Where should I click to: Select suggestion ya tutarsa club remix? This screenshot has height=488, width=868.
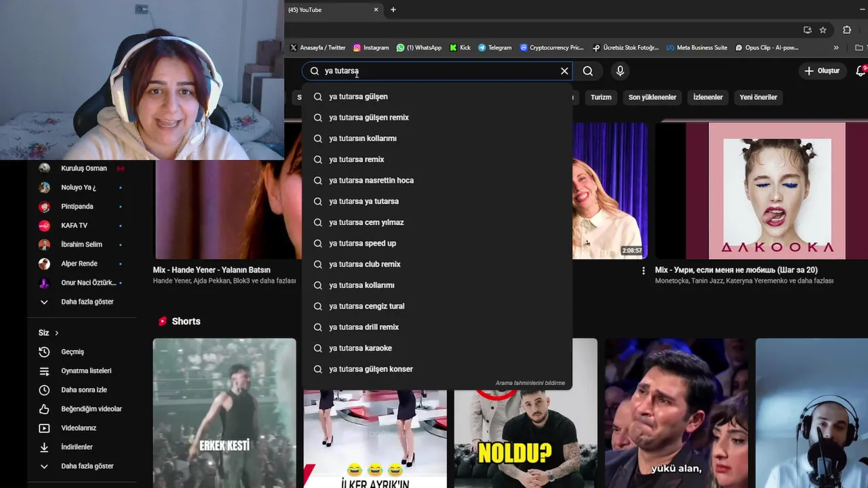pyautogui.click(x=437, y=264)
